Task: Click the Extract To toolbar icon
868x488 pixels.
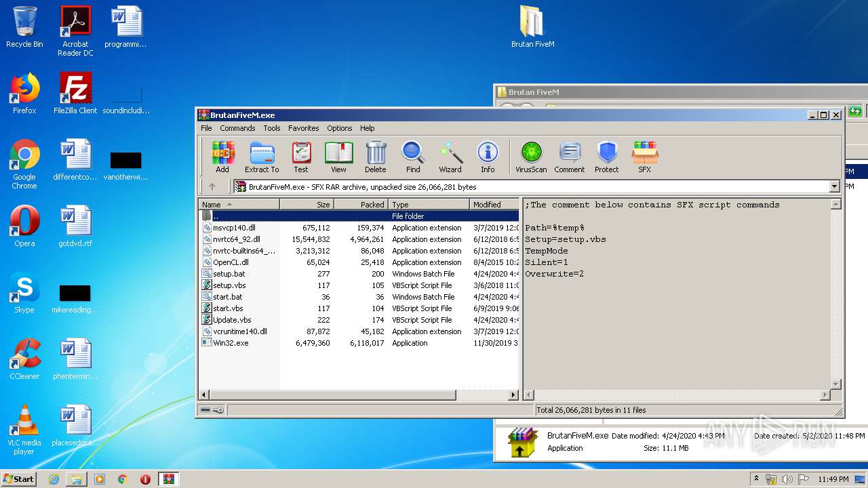Action: [x=262, y=157]
